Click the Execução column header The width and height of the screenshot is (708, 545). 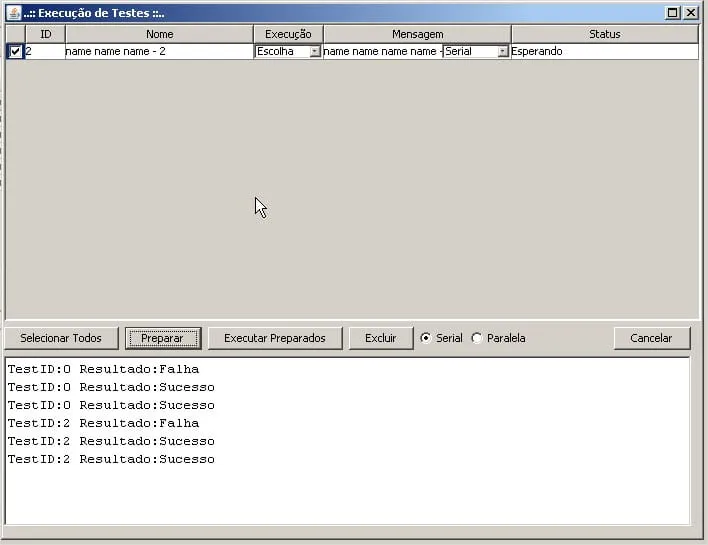coord(288,34)
